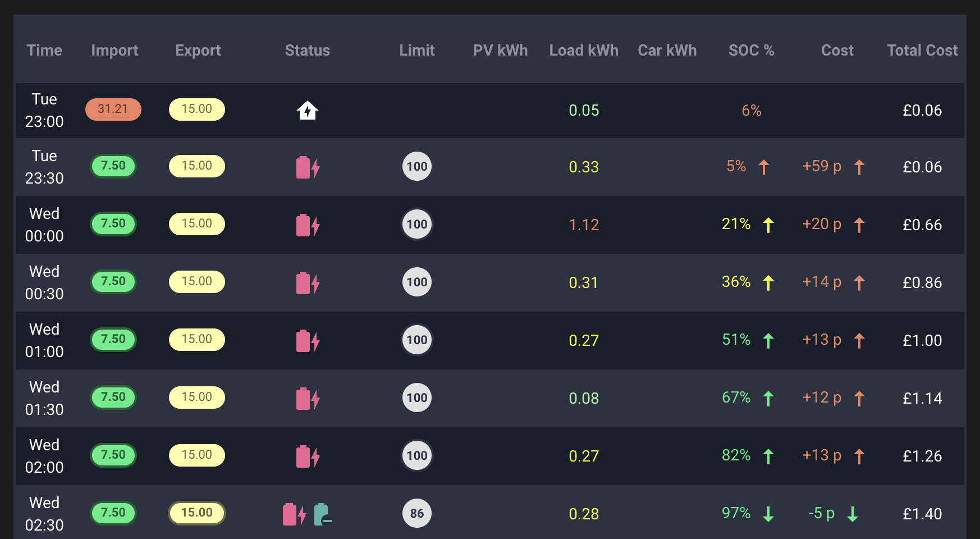Click green SOC down arrow next to 97%
The width and height of the screenshot is (980, 539).
point(768,514)
